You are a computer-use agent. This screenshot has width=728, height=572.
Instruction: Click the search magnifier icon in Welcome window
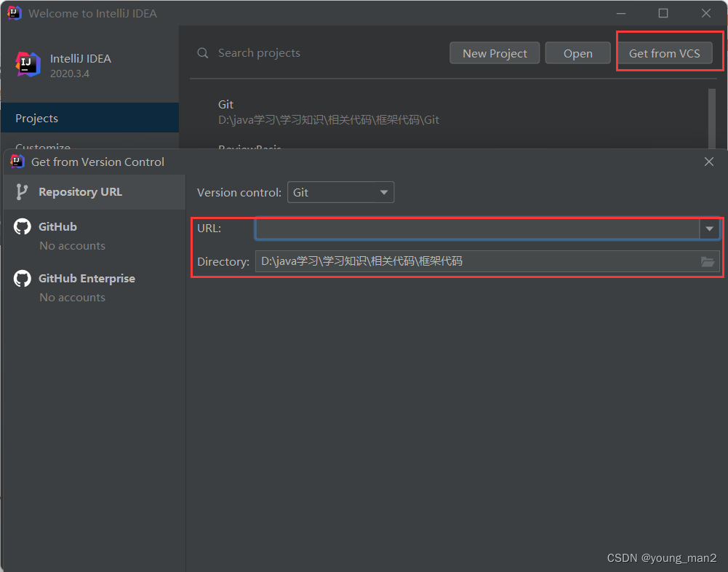click(202, 53)
